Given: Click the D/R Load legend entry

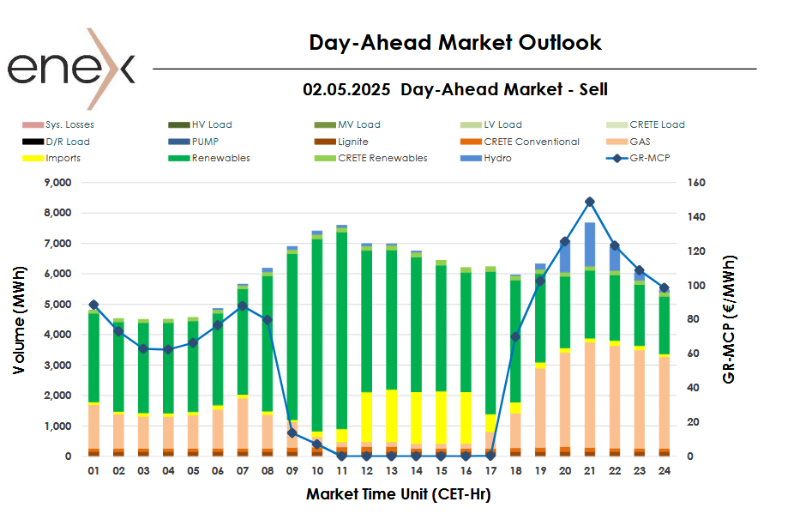Looking at the screenshot, I should click(x=67, y=142).
